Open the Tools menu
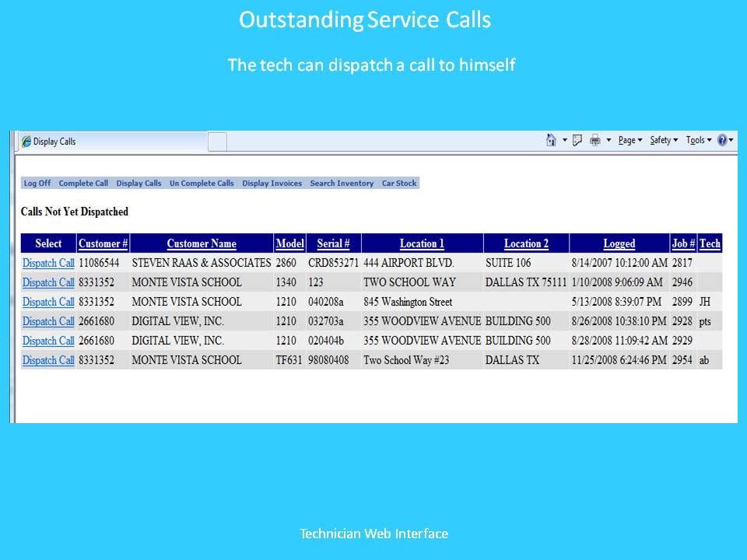Image resolution: width=747 pixels, height=560 pixels. [699, 140]
